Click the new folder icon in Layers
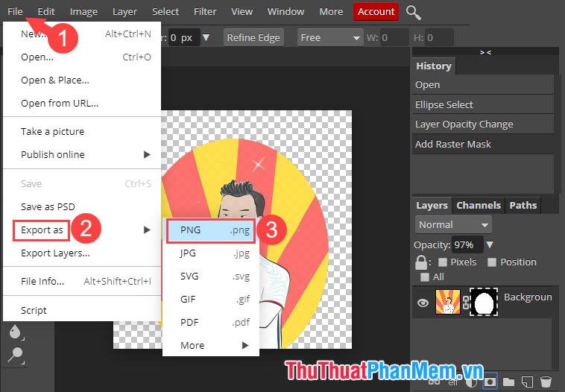The width and height of the screenshot is (565, 392). [x=508, y=382]
